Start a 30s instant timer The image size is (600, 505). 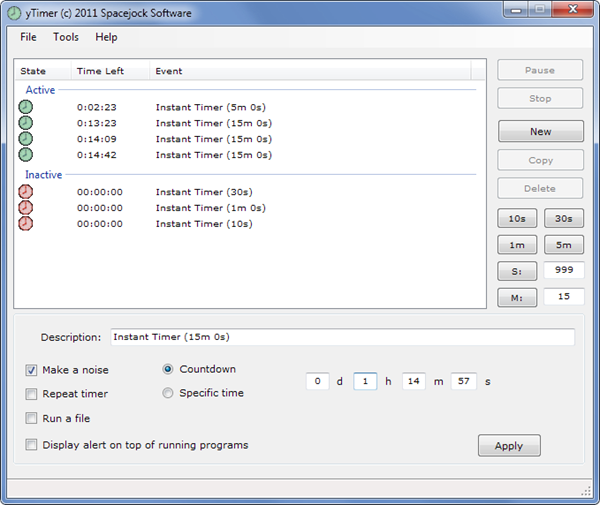(x=564, y=218)
